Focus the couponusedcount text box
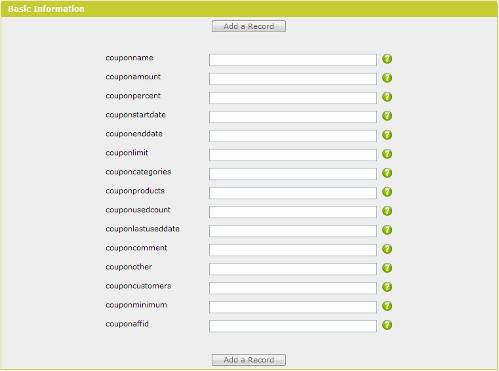 coord(293,212)
